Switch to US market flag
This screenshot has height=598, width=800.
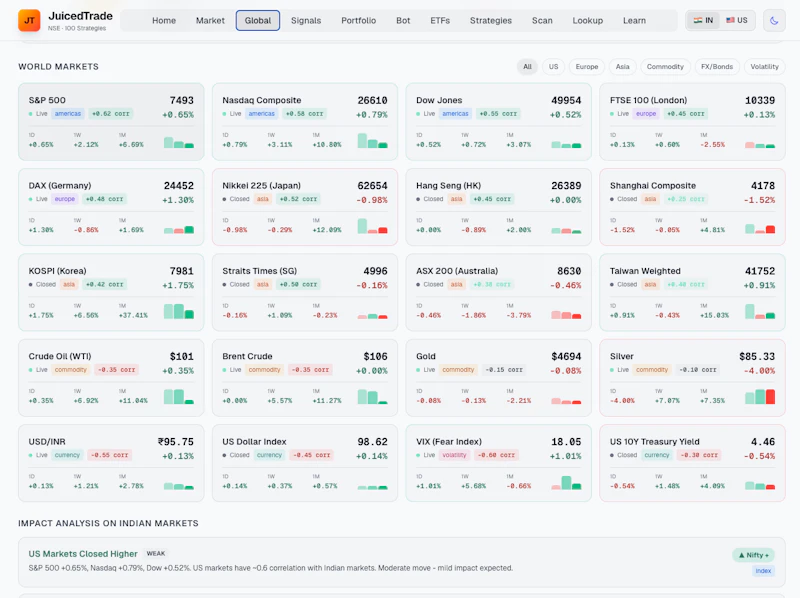[737, 20]
